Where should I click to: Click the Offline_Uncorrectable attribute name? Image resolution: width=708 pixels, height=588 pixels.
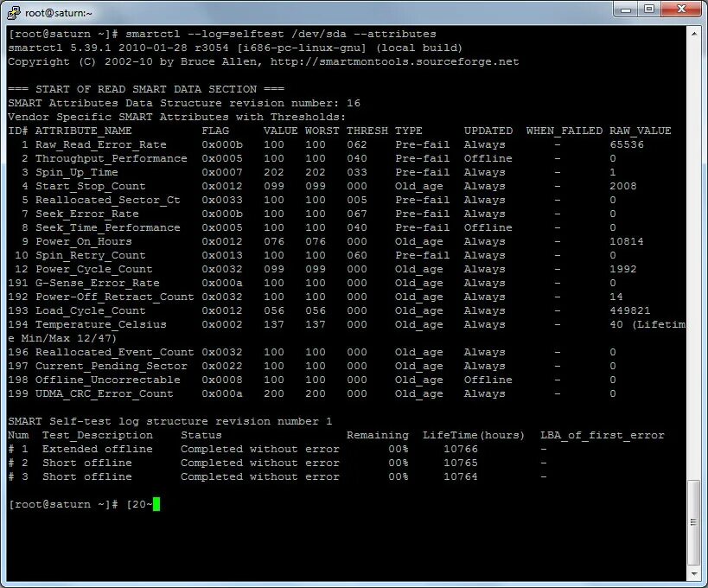tap(107, 380)
